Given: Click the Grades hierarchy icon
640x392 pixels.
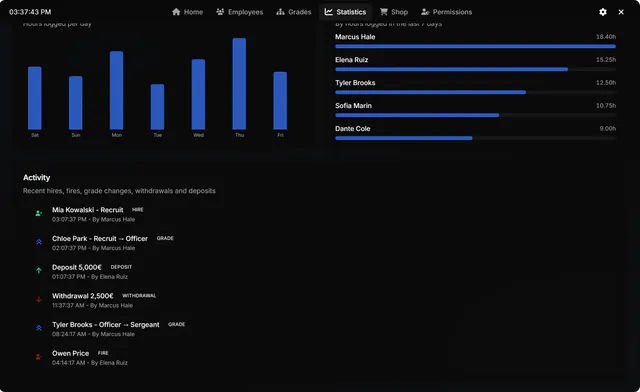Looking at the screenshot, I should coord(280,12).
